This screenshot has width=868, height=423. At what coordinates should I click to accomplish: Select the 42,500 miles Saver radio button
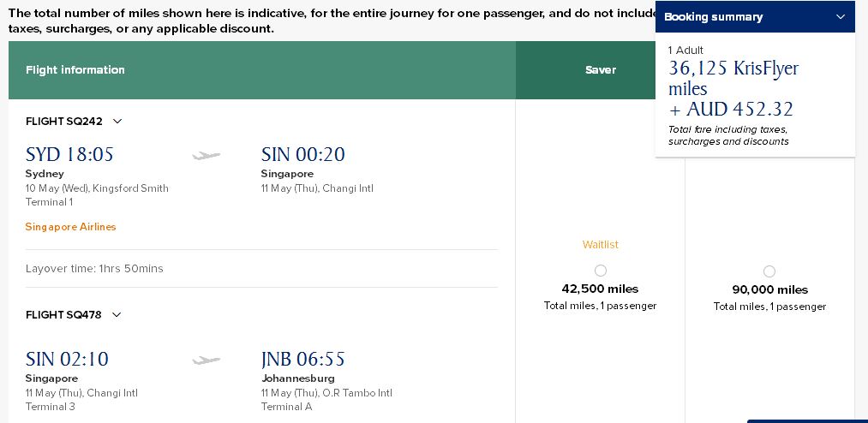600,271
